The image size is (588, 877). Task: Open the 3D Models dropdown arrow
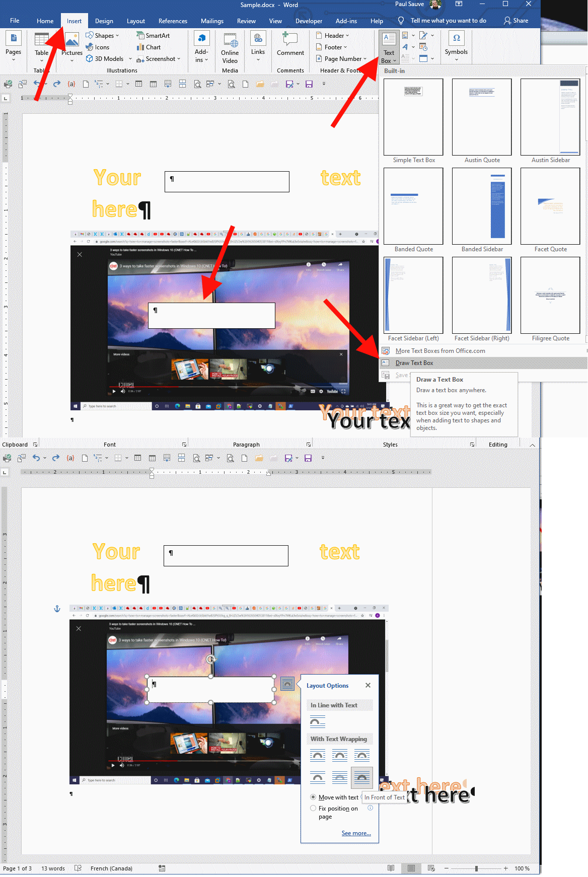130,59
